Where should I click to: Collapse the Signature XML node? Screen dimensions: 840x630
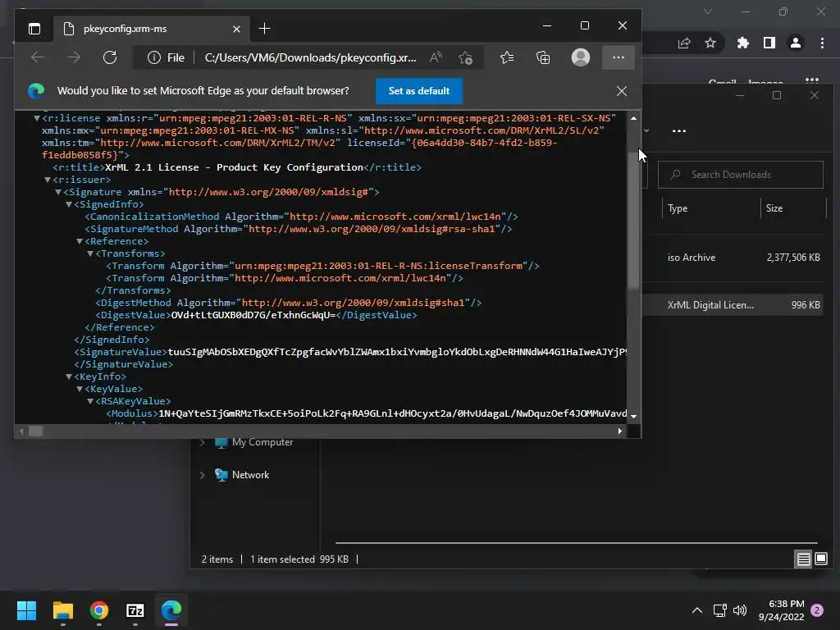(x=58, y=192)
